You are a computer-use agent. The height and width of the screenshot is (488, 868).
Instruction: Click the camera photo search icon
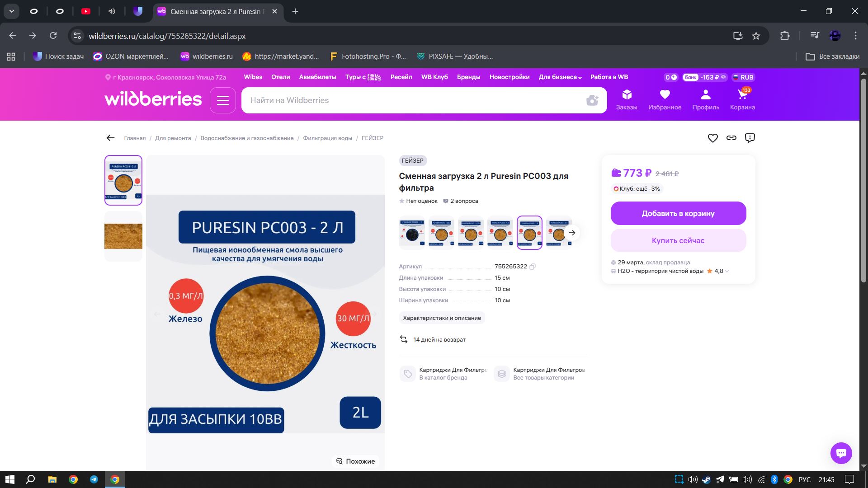[x=592, y=100]
